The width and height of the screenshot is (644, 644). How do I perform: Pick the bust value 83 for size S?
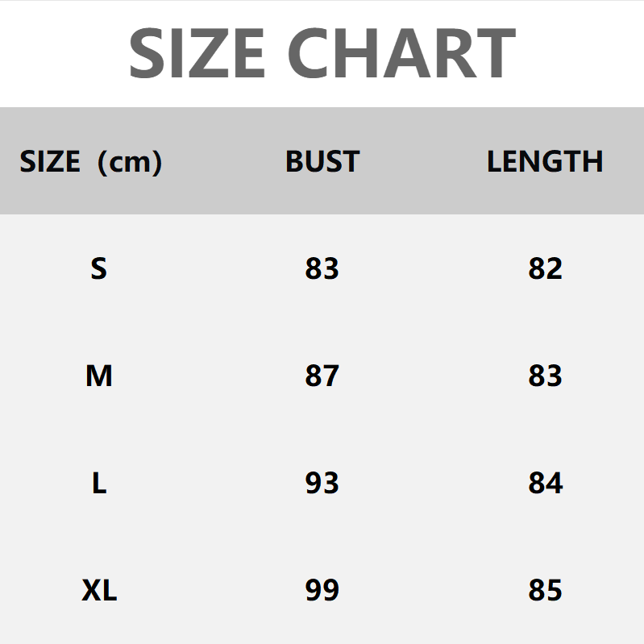322,268
